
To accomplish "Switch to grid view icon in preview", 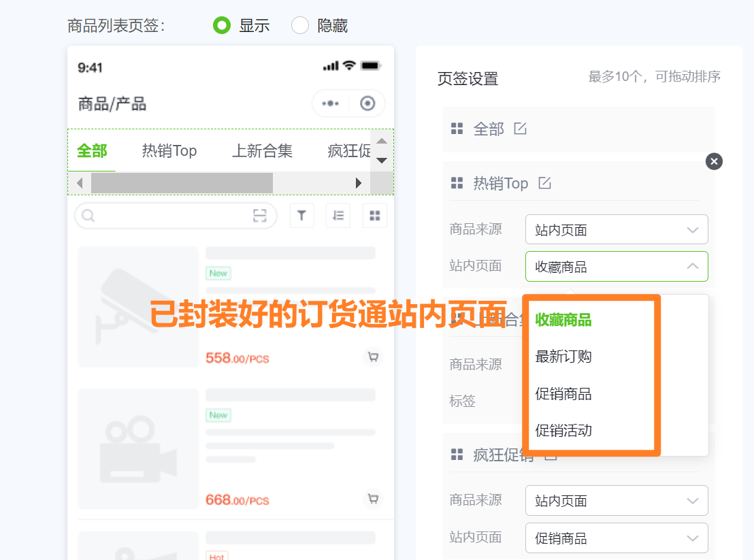I will pos(374,216).
